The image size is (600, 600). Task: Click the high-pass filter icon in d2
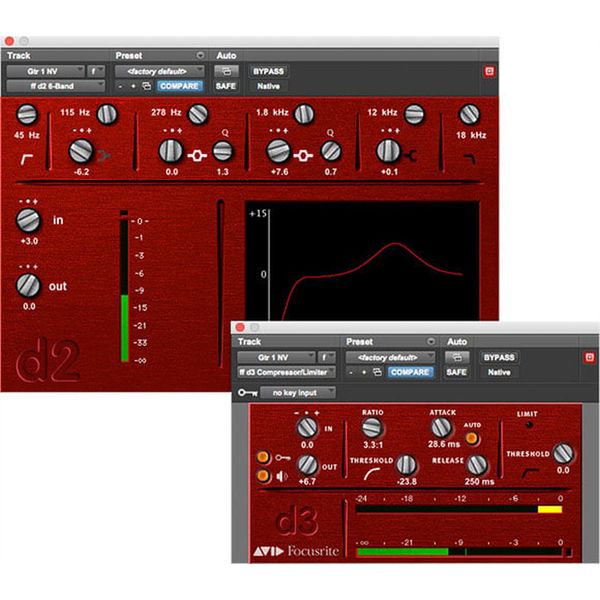click(x=26, y=159)
